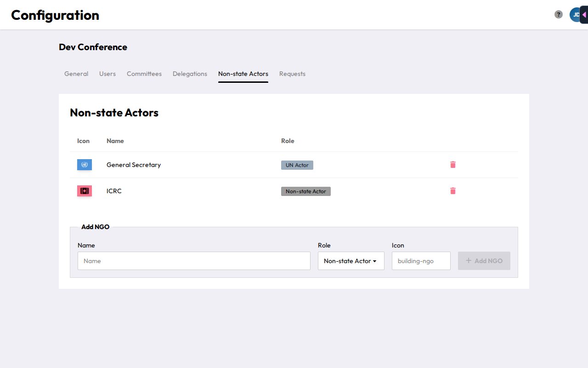588x368 pixels.
Task: Focus the NGO Name input field
Action: [194, 261]
